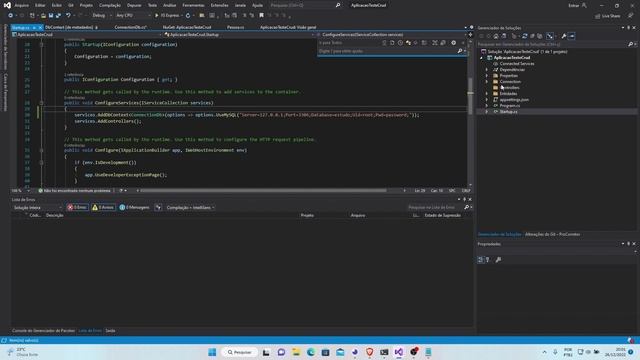640x360 pixels.
Task: Click the taskbar Pesquisar search box
Action: tap(240, 352)
